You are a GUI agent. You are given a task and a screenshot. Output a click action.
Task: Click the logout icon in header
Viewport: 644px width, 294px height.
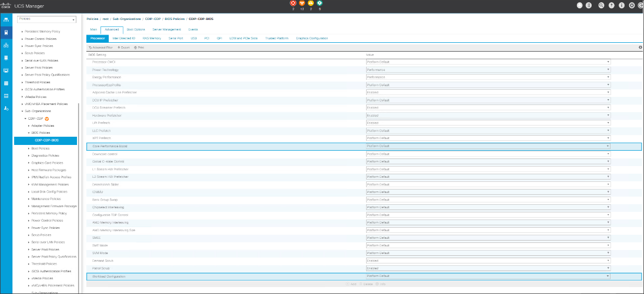pyautogui.click(x=640, y=5)
